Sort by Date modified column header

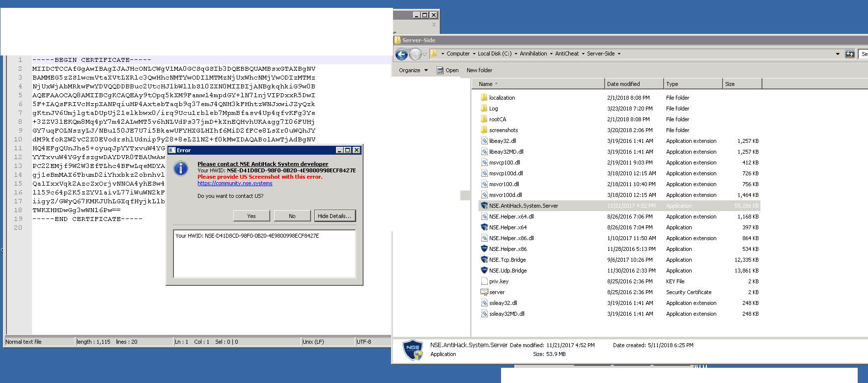coord(634,84)
